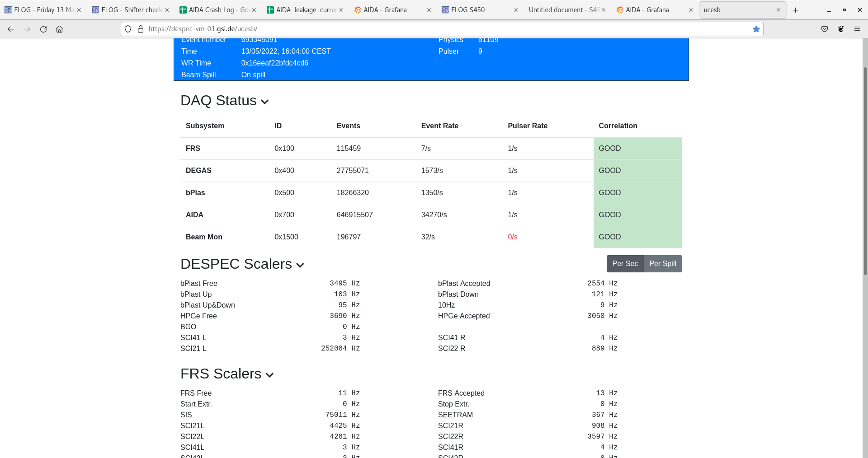The height and width of the screenshot is (458, 868).
Task: Toggle the bookmark star for this page
Action: [756, 29]
